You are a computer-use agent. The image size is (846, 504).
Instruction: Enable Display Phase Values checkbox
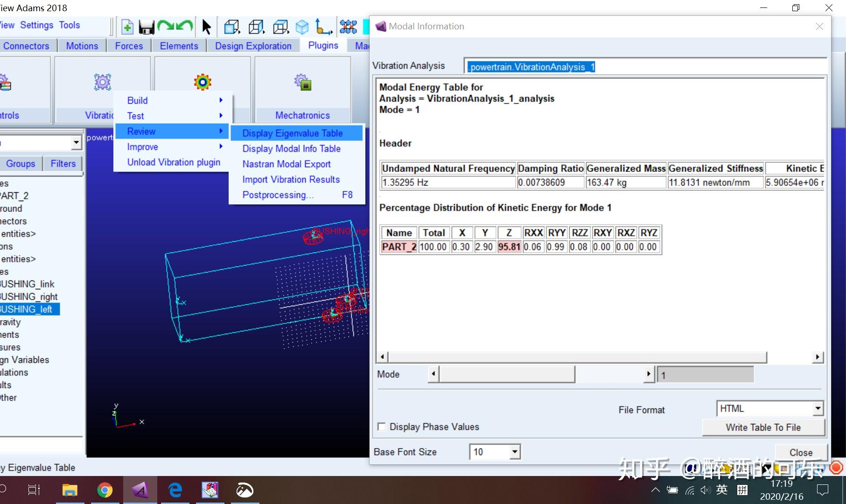(x=382, y=427)
